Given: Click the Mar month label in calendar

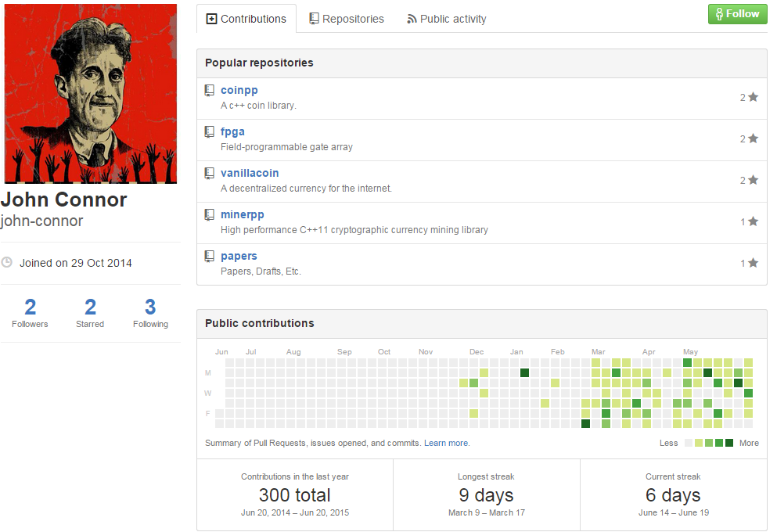Looking at the screenshot, I should [598, 352].
